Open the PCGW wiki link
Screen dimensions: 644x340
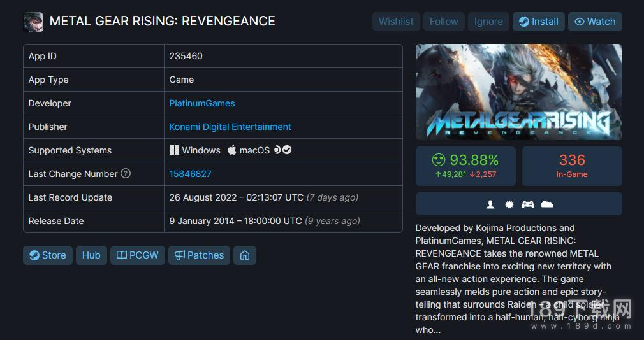(138, 255)
